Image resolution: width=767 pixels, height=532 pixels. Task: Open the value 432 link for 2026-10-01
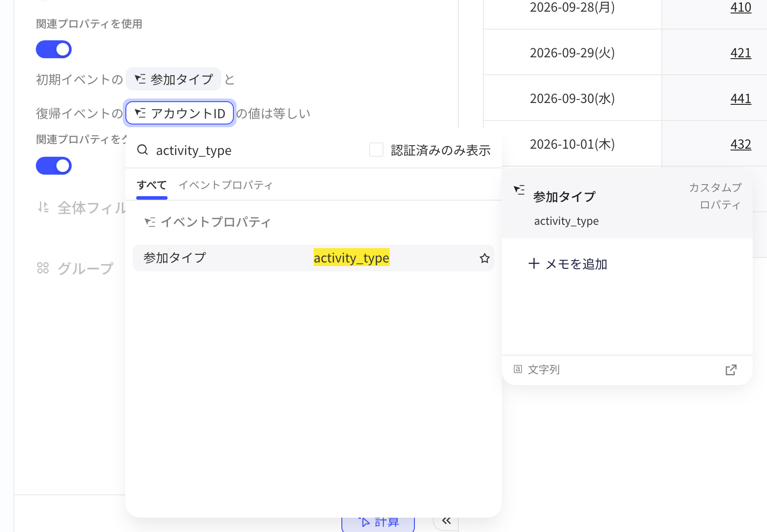(741, 144)
